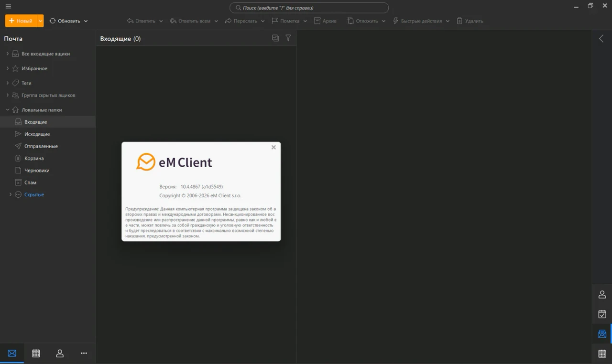Create a new message with Новый button
The image size is (612, 364).
(21, 21)
